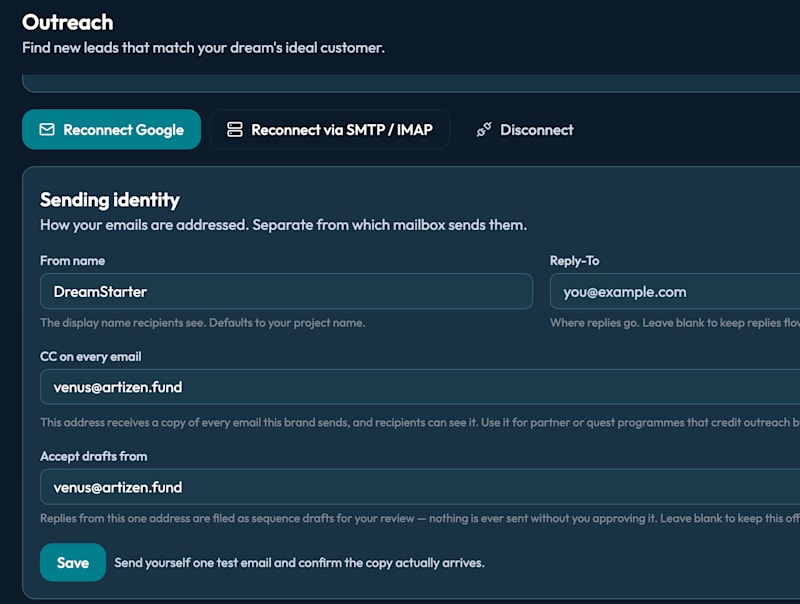Screen dimensions: 800x604
Task: Click the 'Defaults to your project name' hint
Action: pyautogui.click(x=287, y=322)
